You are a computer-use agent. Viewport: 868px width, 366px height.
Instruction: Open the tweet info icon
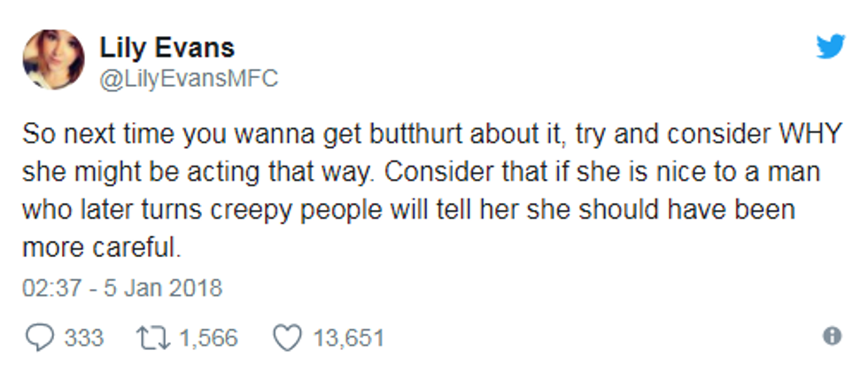coord(831,337)
